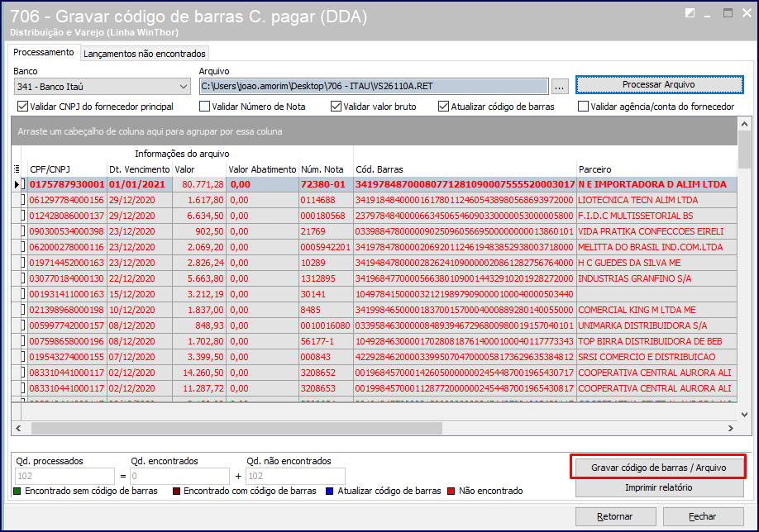Open the Banco dropdown showing 341 - Banco Itaú
Viewport: 759px width, 532px height.
coord(102,87)
